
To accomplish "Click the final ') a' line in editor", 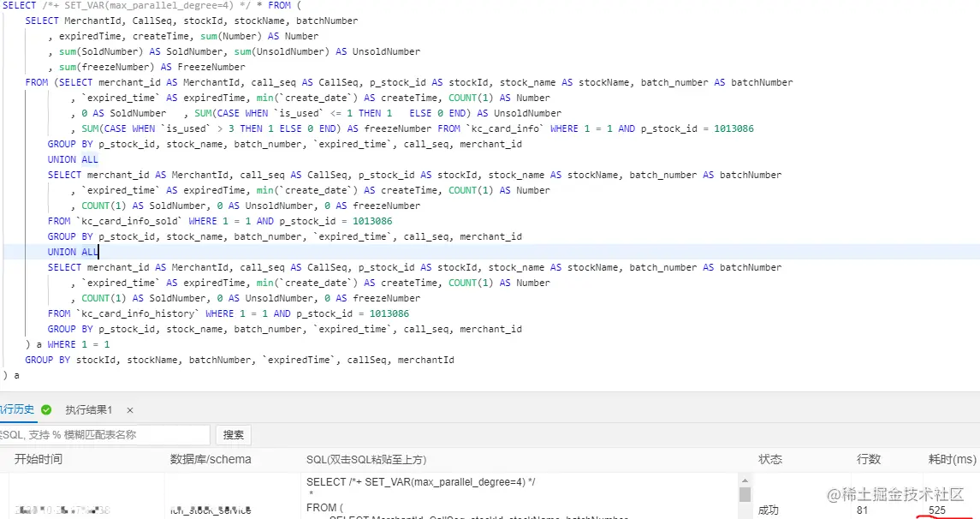I will 11,375.
